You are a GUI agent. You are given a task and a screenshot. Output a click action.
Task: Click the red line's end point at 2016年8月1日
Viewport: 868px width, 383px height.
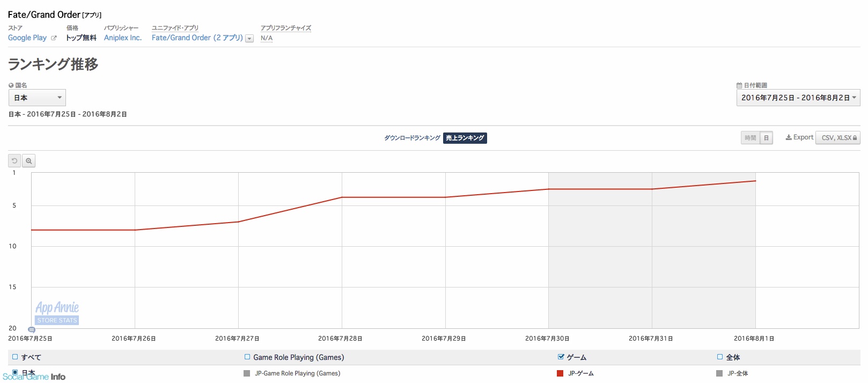[x=755, y=181]
